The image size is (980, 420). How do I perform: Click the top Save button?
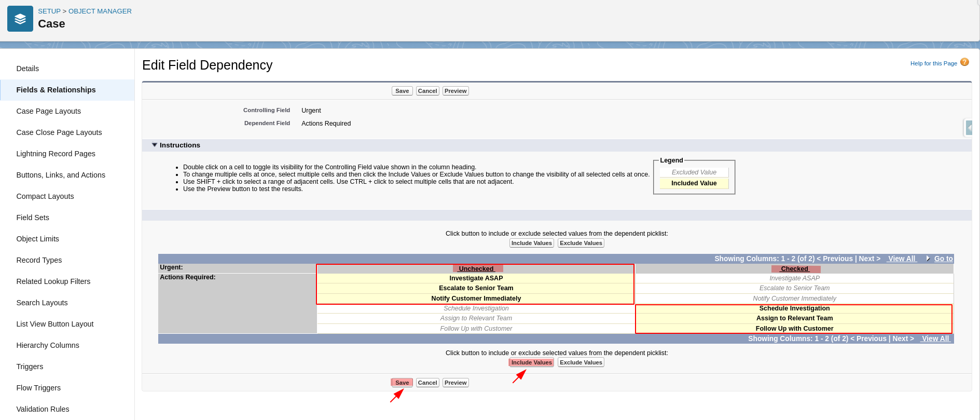tap(402, 91)
